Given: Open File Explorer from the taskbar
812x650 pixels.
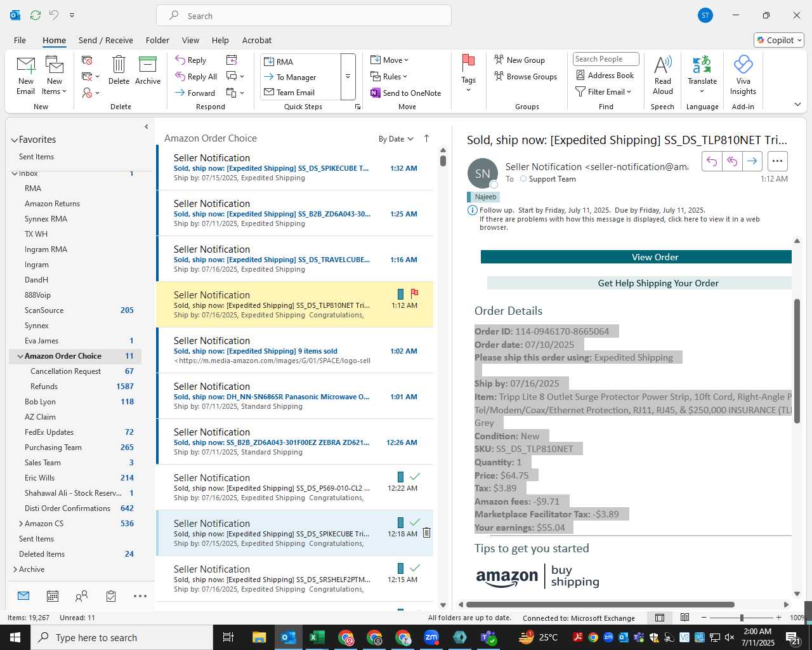Looking at the screenshot, I should pyautogui.click(x=259, y=637).
